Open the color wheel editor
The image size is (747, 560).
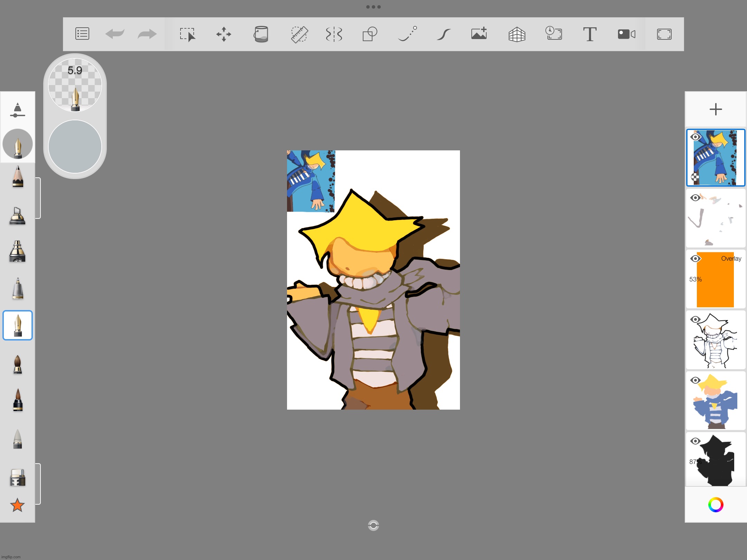point(716,505)
